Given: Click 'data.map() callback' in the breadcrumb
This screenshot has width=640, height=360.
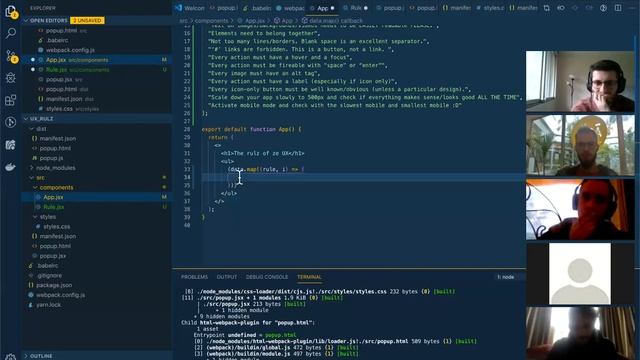Looking at the screenshot, I should click(x=336, y=20).
